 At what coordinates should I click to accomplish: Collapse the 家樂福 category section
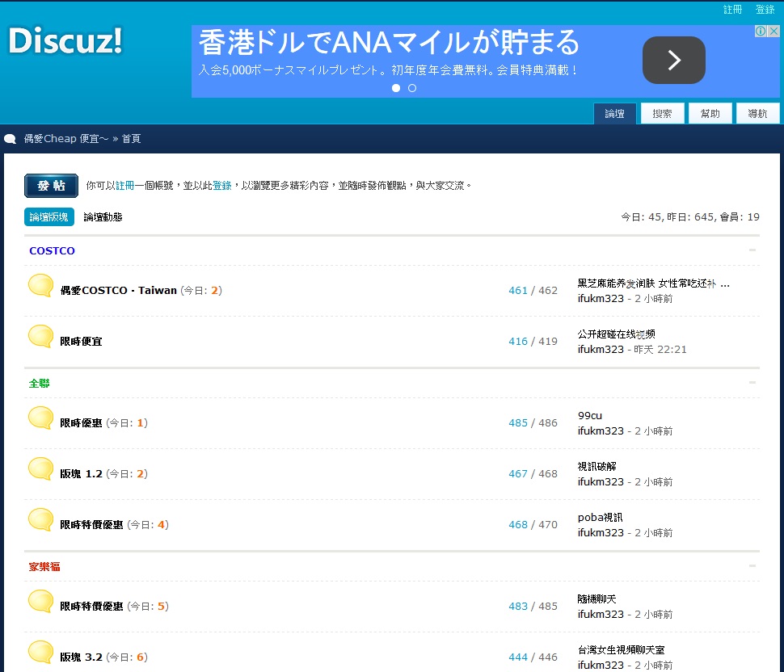752,566
